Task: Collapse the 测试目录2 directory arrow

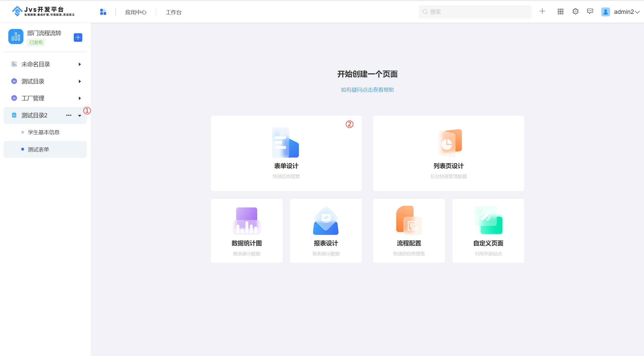Action: click(80, 116)
